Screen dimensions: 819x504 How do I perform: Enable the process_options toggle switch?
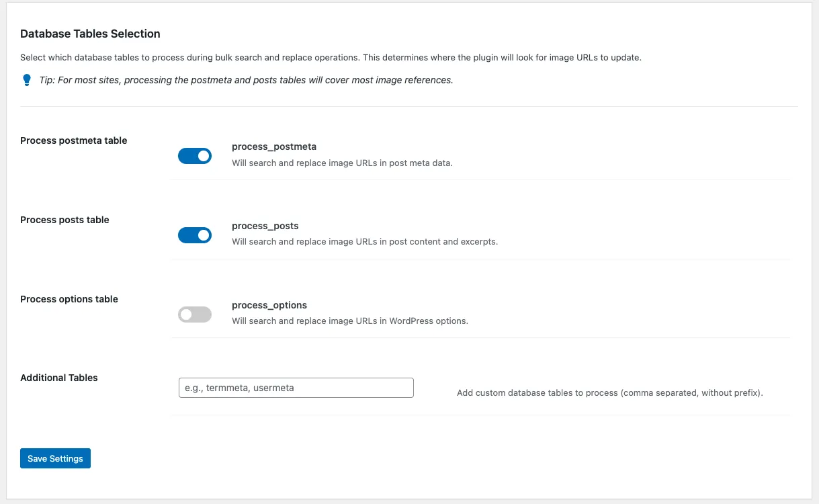(195, 314)
